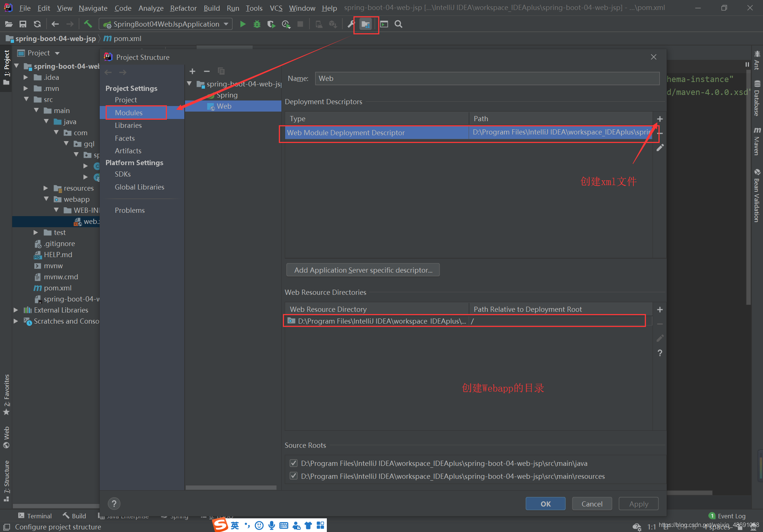This screenshot has width=763, height=532.
Task: Open the Maven tool window
Action: click(x=757, y=141)
